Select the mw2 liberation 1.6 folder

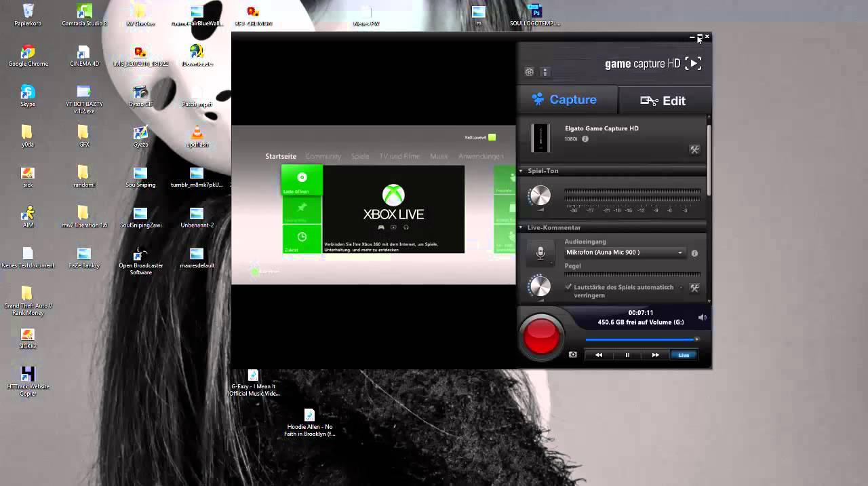tap(84, 217)
